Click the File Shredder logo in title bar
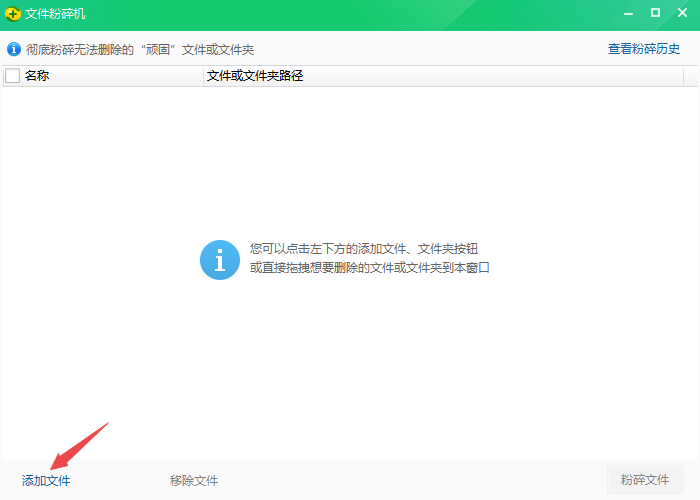Image resolution: width=700 pixels, height=500 pixels. point(13,14)
